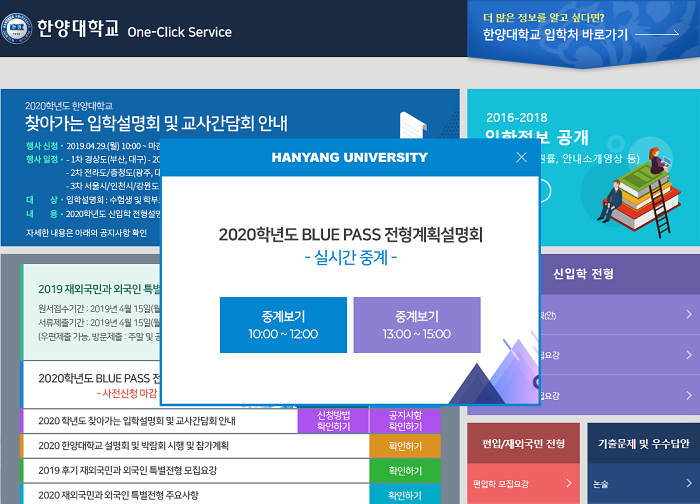Image resolution: width=700 pixels, height=504 pixels.
Task: Click the Hanyang University logo emblem
Action: [17, 28]
